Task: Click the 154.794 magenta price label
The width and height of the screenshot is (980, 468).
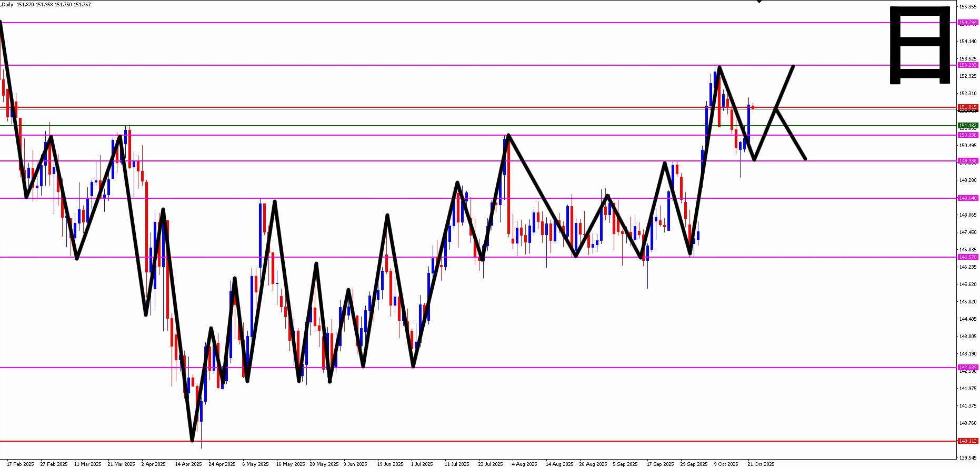Action: [x=968, y=23]
